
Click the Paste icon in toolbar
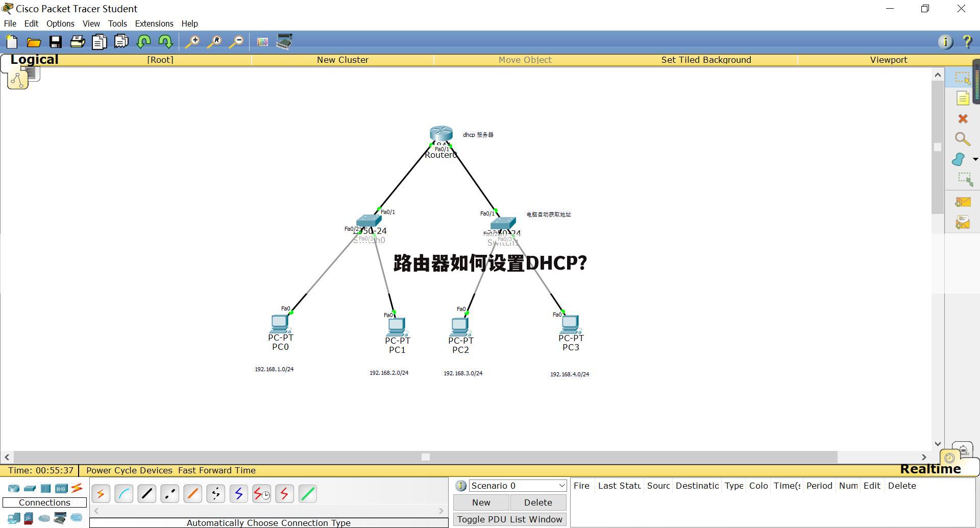coord(121,42)
